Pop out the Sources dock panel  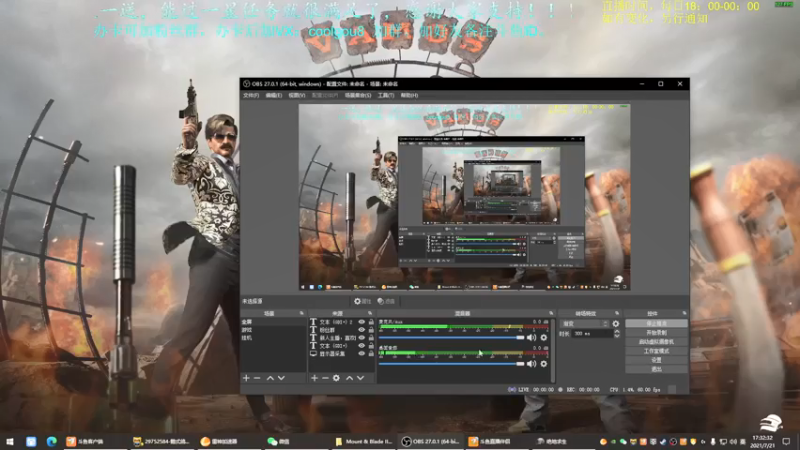click(370, 313)
